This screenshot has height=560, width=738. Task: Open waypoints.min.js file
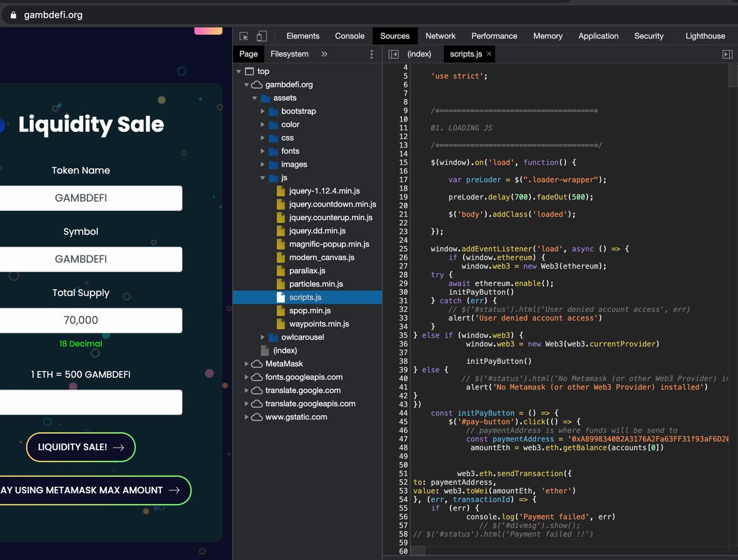pyautogui.click(x=319, y=324)
